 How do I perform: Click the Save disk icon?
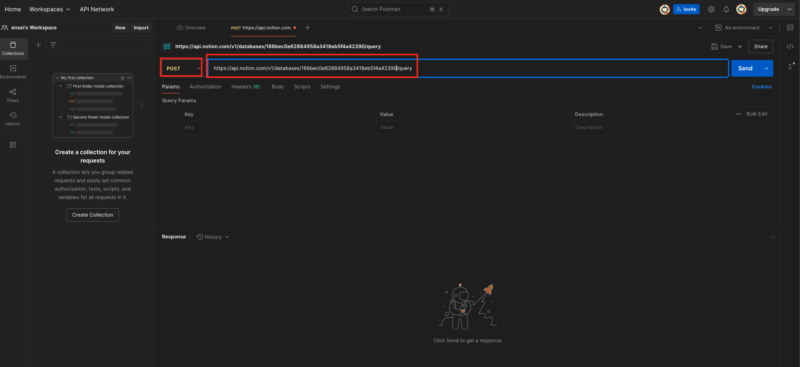[x=714, y=46]
